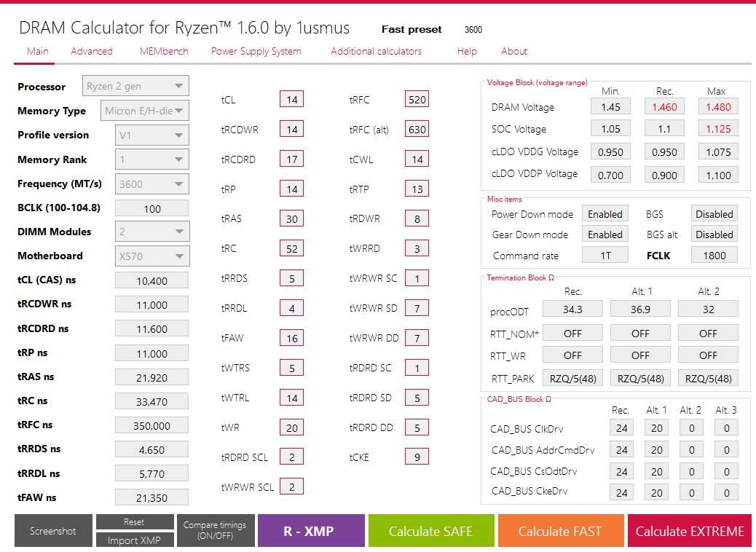Switch to the Main tab

click(38, 51)
